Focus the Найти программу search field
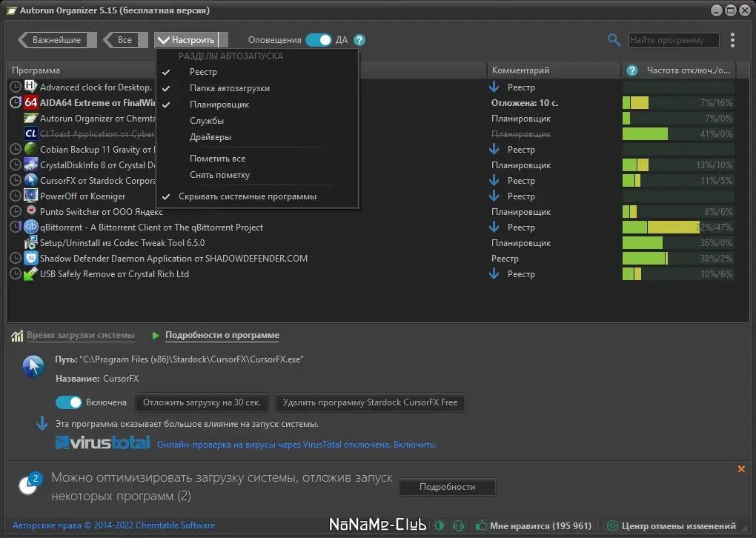 tap(674, 40)
